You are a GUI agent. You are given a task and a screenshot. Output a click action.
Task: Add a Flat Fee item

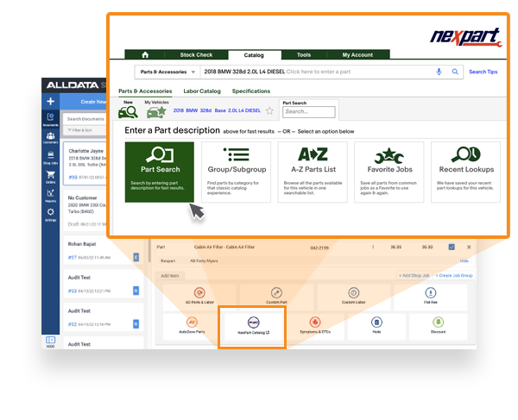[431, 296]
